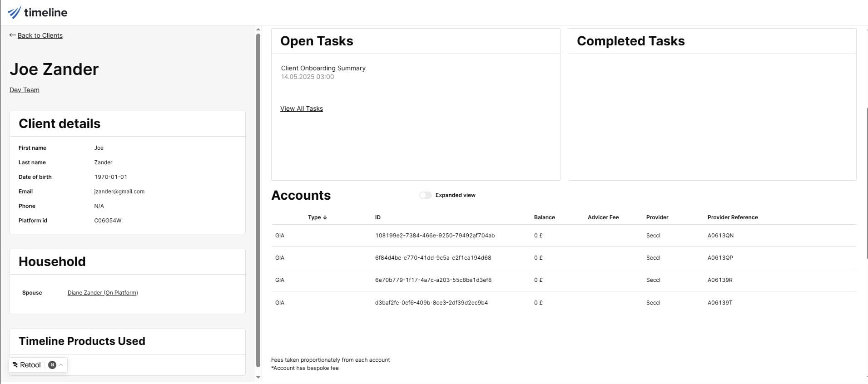The height and width of the screenshot is (384, 868).
Task: Expand the Retool widget chevron
Action: 61,364
